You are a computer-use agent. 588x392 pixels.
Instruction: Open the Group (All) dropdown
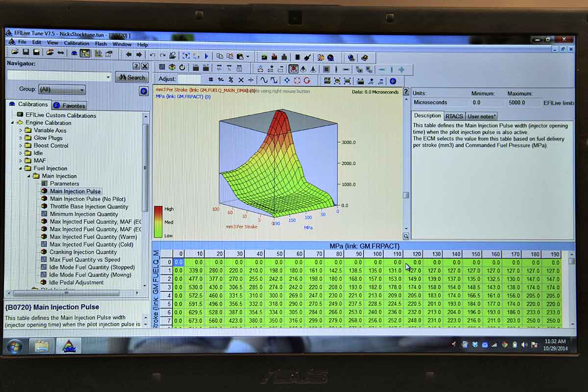(62, 90)
